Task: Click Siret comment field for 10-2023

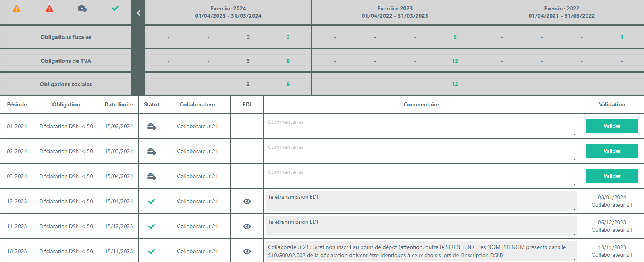Action: pos(421,251)
